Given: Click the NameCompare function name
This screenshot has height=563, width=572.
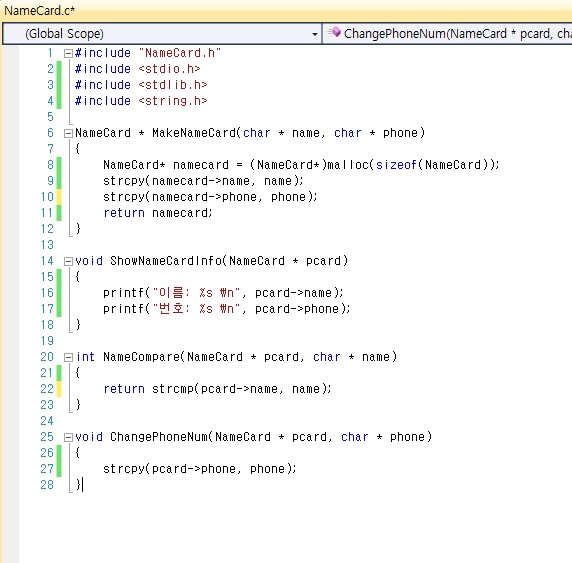Looking at the screenshot, I should pos(142,357).
